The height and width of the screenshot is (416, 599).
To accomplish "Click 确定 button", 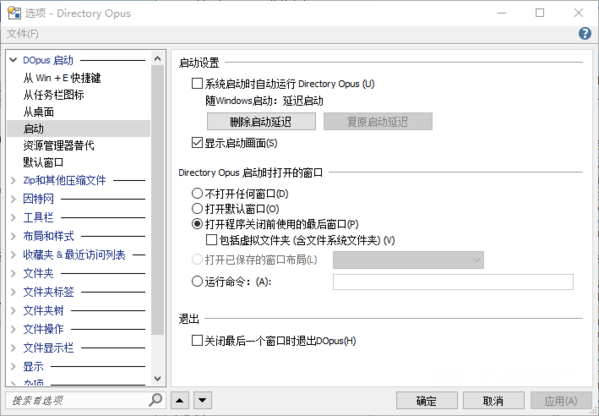I will coord(427,401).
